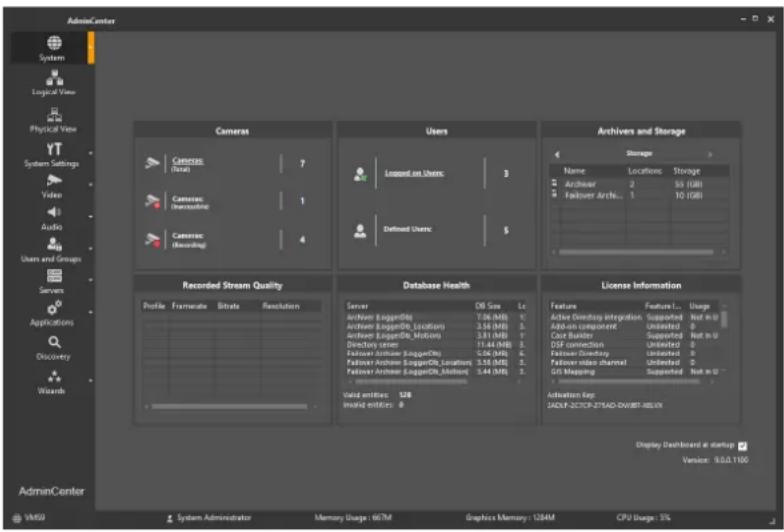The height and width of the screenshot is (532, 784).
Task: Sort License Information by Usage column
Action: (700, 306)
